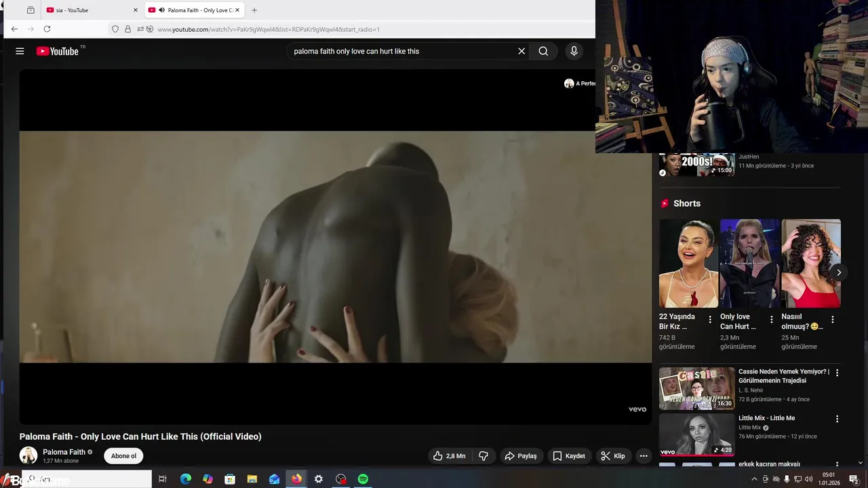Go to YouTube home via logo
The height and width of the screenshot is (488, 868).
click(58, 51)
